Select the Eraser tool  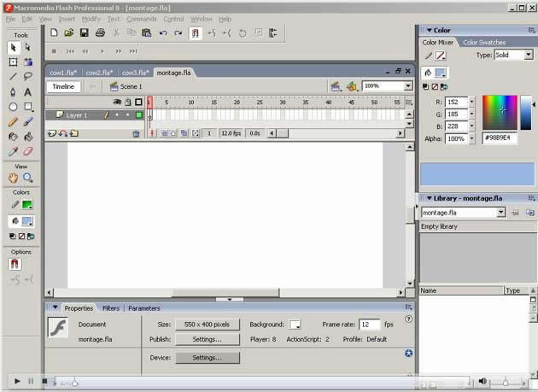(28, 151)
